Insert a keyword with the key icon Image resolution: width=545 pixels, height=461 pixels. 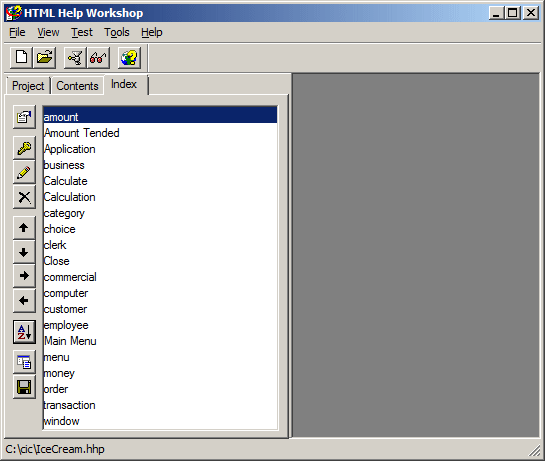pos(24,148)
